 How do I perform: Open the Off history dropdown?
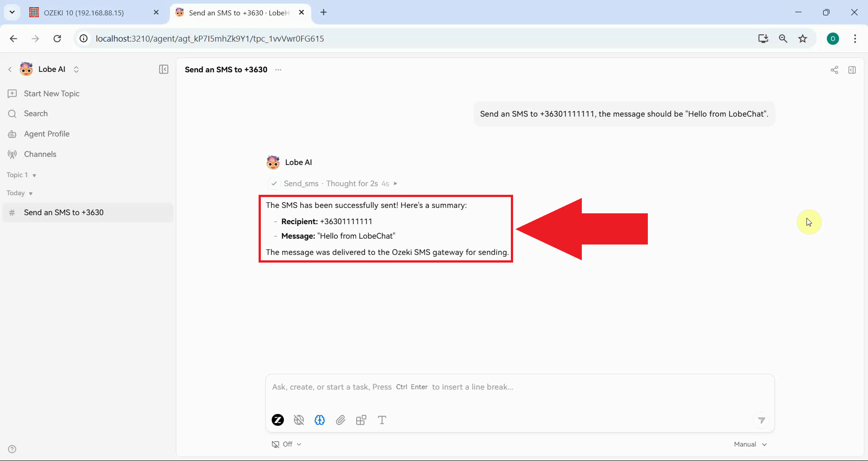[x=287, y=444]
